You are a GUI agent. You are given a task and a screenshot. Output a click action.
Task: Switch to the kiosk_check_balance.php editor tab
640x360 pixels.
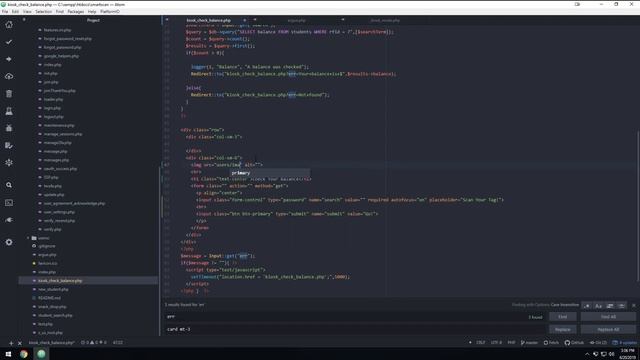tap(208, 20)
